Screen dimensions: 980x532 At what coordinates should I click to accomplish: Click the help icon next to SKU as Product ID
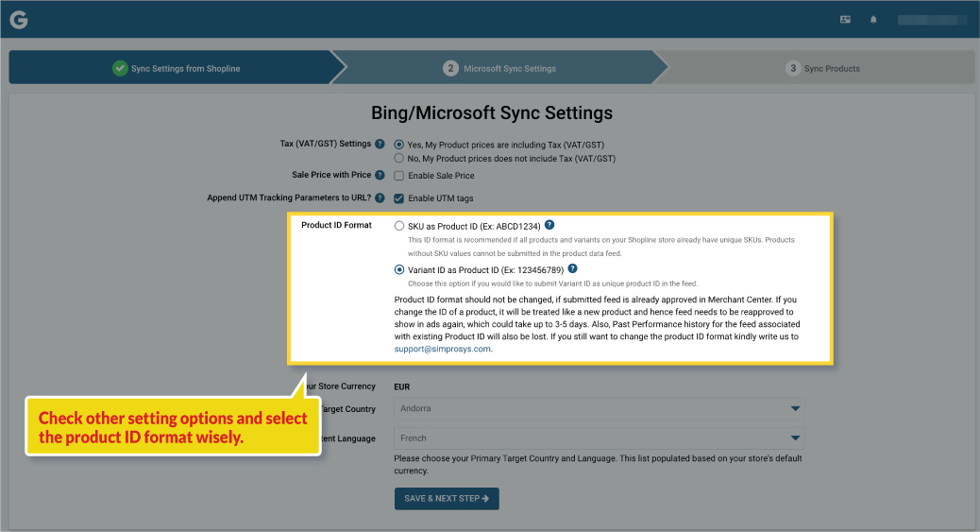point(549,225)
